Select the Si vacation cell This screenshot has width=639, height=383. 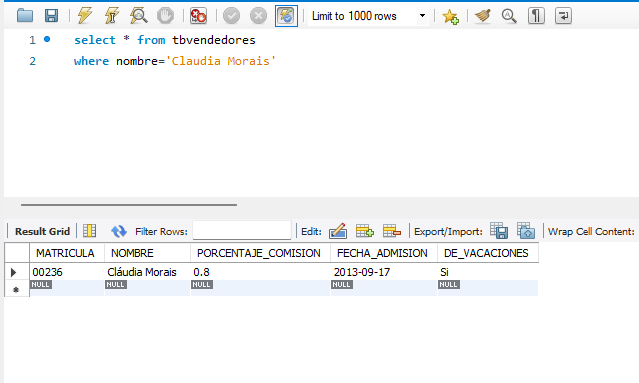pyautogui.click(x=488, y=272)
